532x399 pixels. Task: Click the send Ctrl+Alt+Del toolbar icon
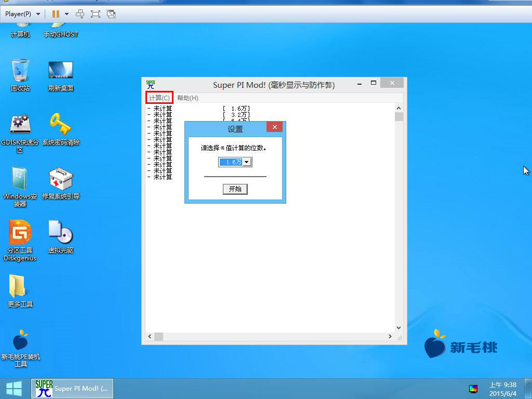tap(80, 14)
